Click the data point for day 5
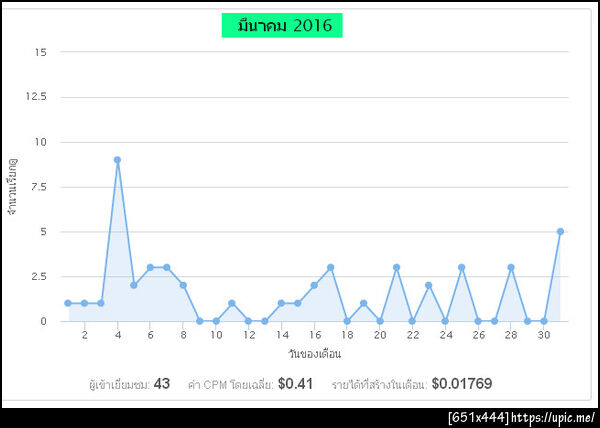This screenshot has width=600, height=428. pos(134,285)
